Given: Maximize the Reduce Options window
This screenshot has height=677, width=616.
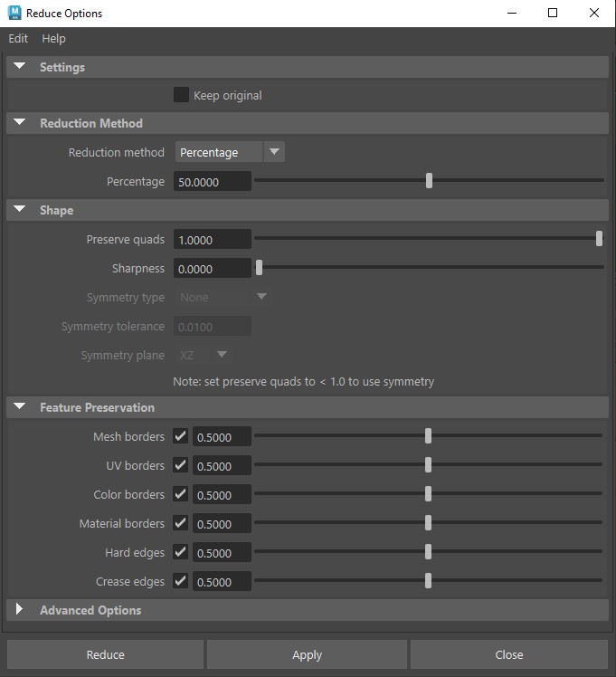Looking at the screenshot, I should (x=553, y=14).
